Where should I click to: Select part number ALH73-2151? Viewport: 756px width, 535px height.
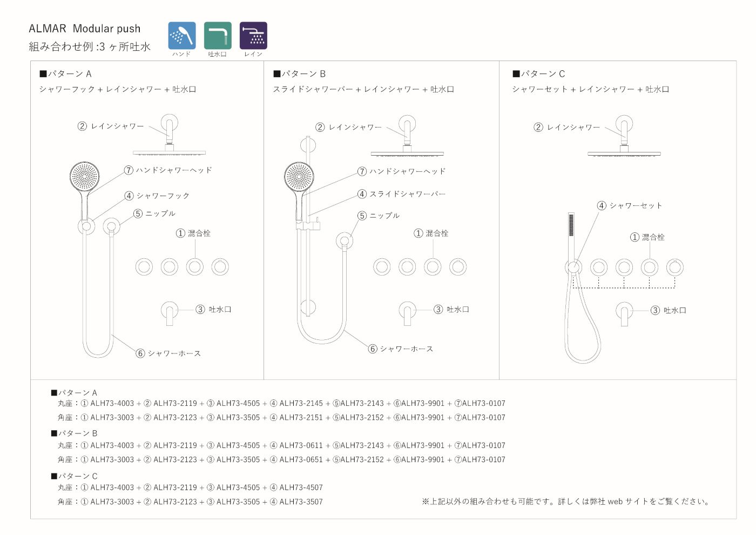301,417
